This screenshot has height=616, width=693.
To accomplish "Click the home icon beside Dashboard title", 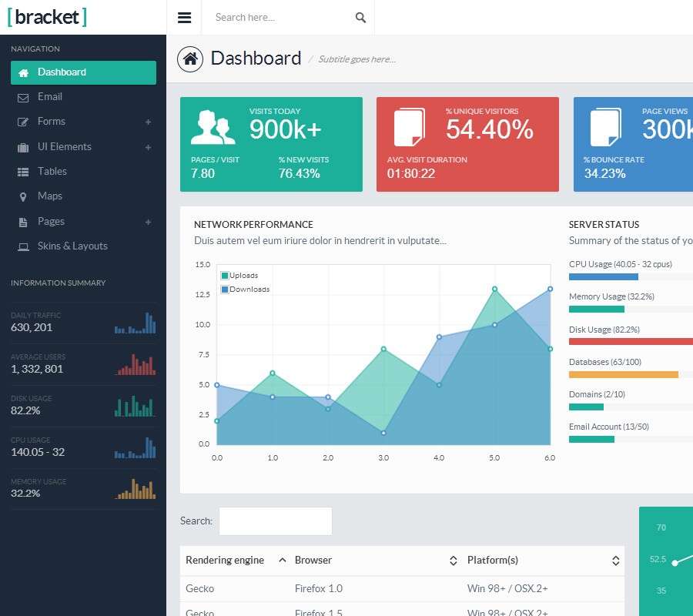I will click(190, 59).
